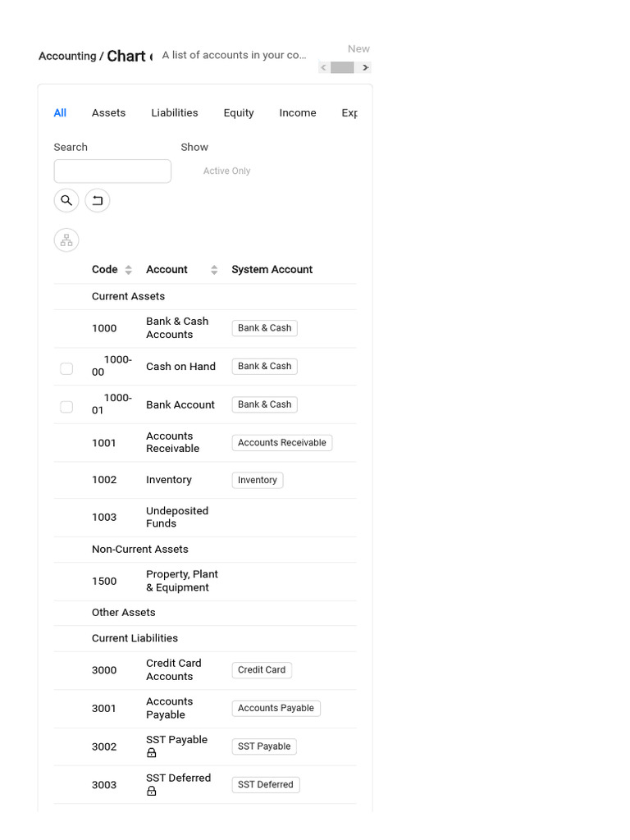Open the Equity tab
The height and width of the screenshot is (840, 630).
pos(239,113)
